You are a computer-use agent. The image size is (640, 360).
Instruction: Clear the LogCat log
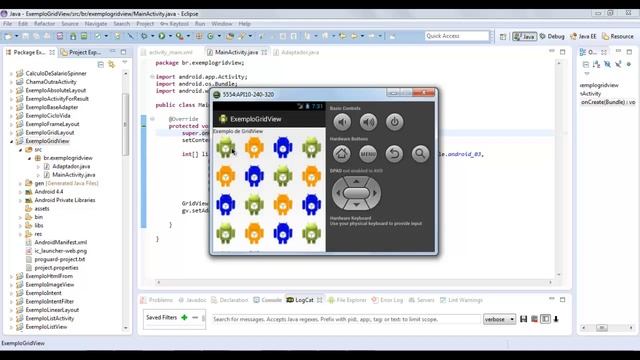tap(534, 319)
